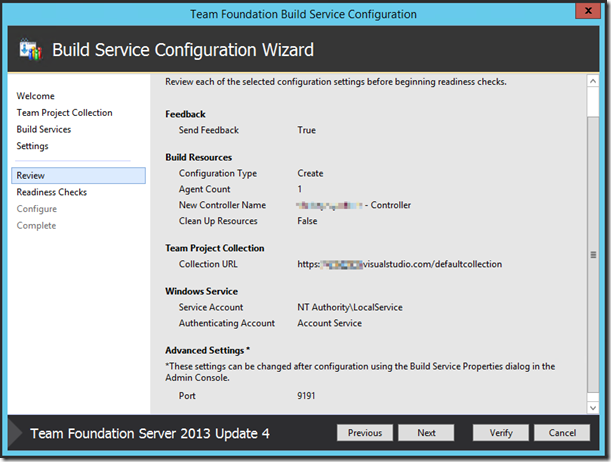
Task: Click the Next button
Action: click(426, 433)
